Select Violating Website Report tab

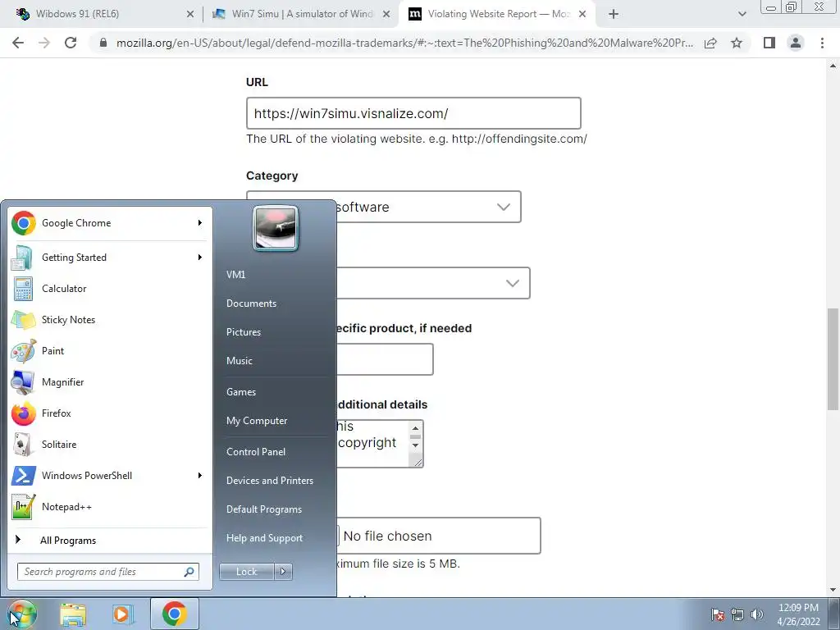(496, 14)
